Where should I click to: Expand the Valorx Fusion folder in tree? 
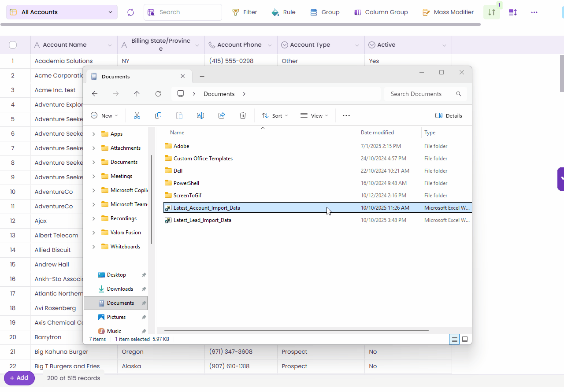(93, 233)
